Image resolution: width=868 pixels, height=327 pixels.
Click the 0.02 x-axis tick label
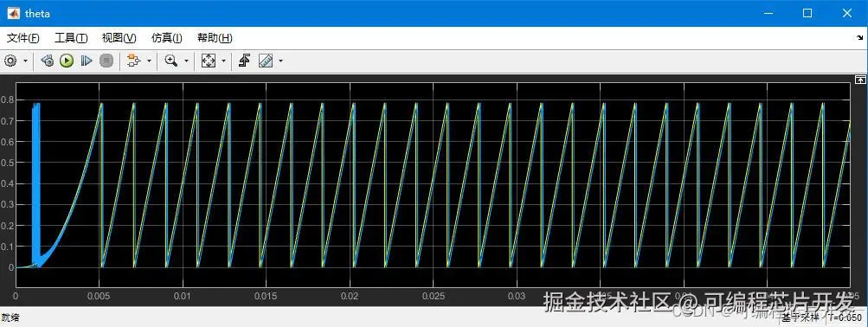(x=350, y=297)
